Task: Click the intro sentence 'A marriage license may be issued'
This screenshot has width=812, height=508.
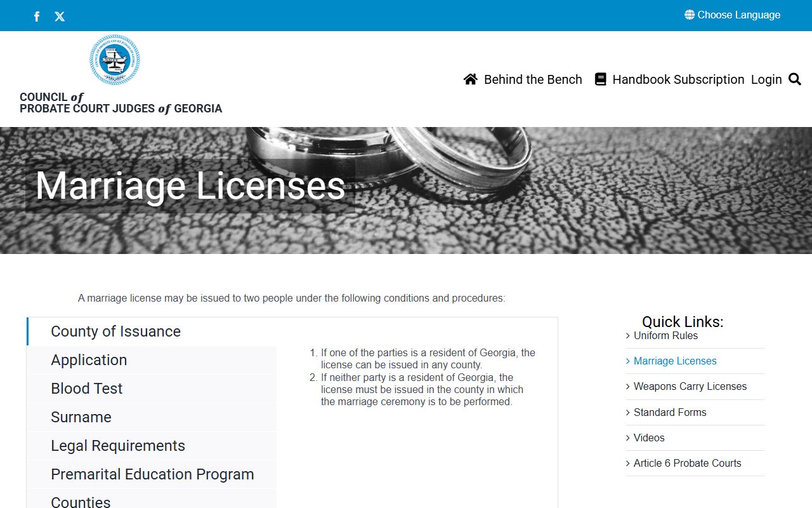Action: point(292,298)
